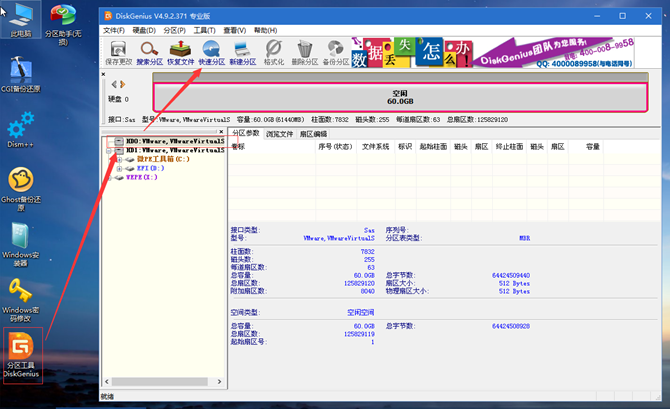Open the 分区工具 DiskGenius desktop icon
Viewport: 670px width, 409px height.
21,355
